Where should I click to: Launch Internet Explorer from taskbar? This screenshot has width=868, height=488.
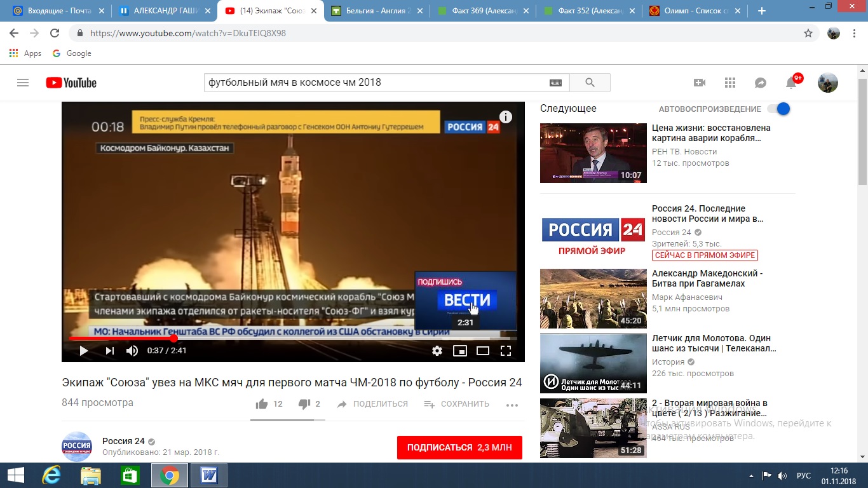point(51,475)
